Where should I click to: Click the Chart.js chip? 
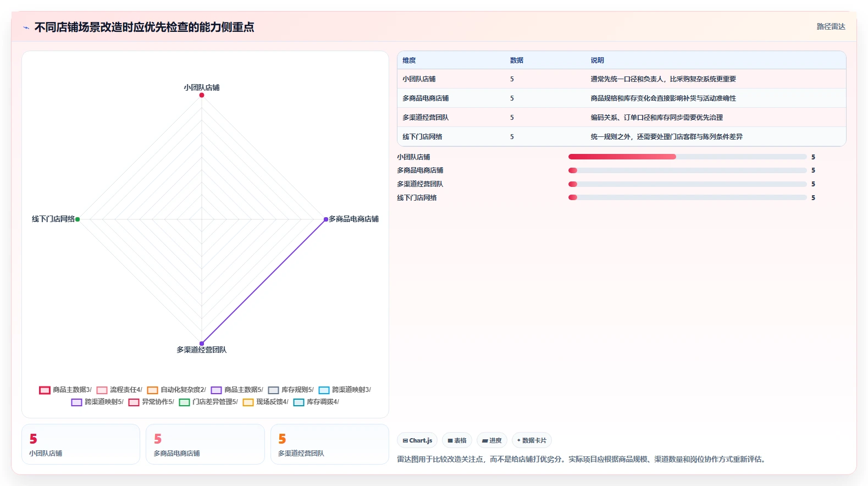tap(417, 440)
